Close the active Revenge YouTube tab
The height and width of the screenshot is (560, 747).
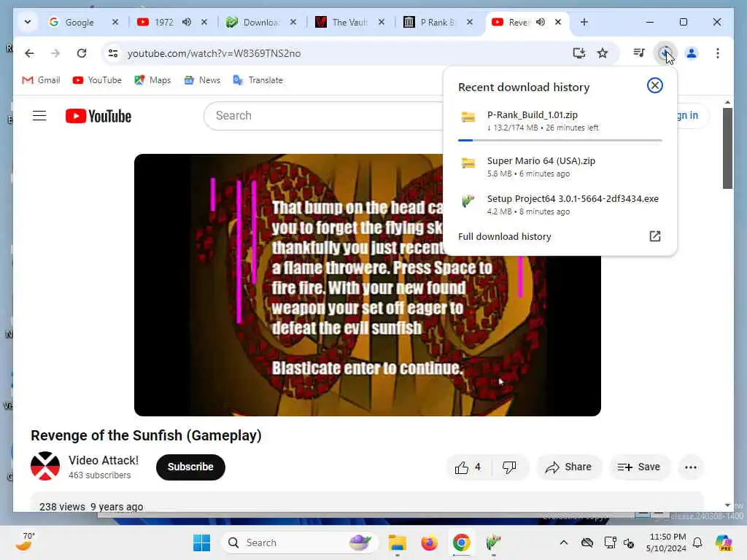point(558,22)
